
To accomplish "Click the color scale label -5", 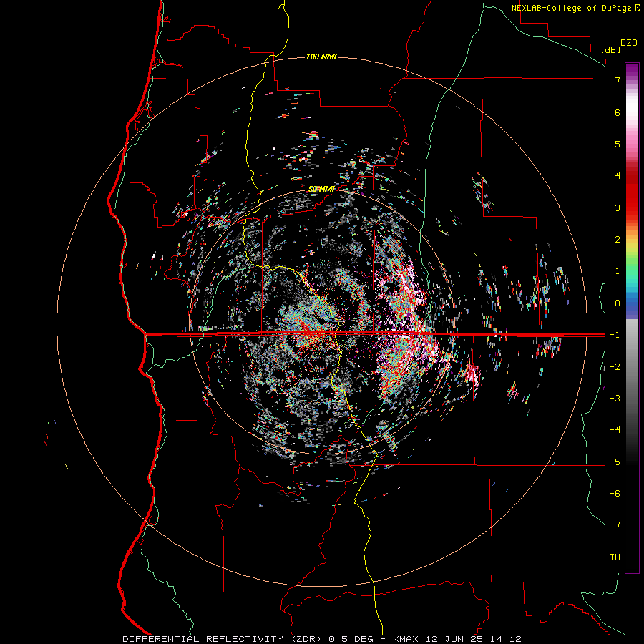I will [615, 462].
